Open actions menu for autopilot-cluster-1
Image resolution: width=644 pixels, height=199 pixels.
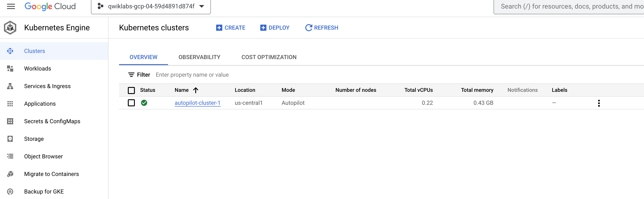pyautogui.click(x=599, y=103)
